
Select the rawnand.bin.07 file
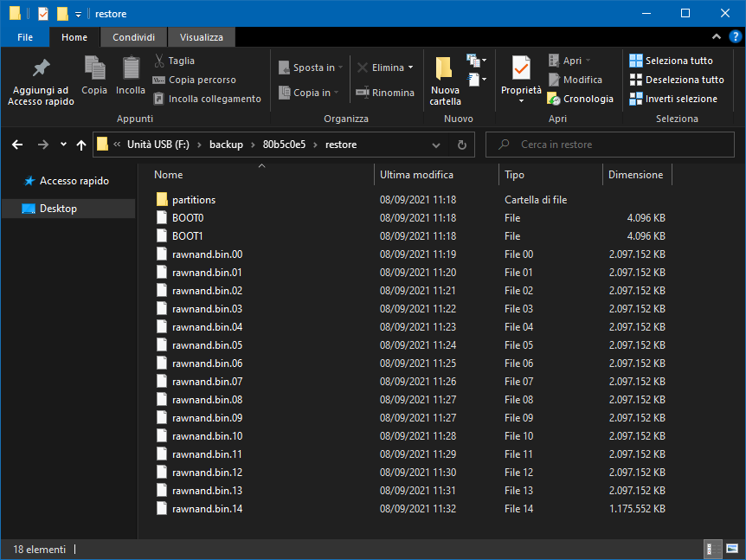(x=207, y=382)
